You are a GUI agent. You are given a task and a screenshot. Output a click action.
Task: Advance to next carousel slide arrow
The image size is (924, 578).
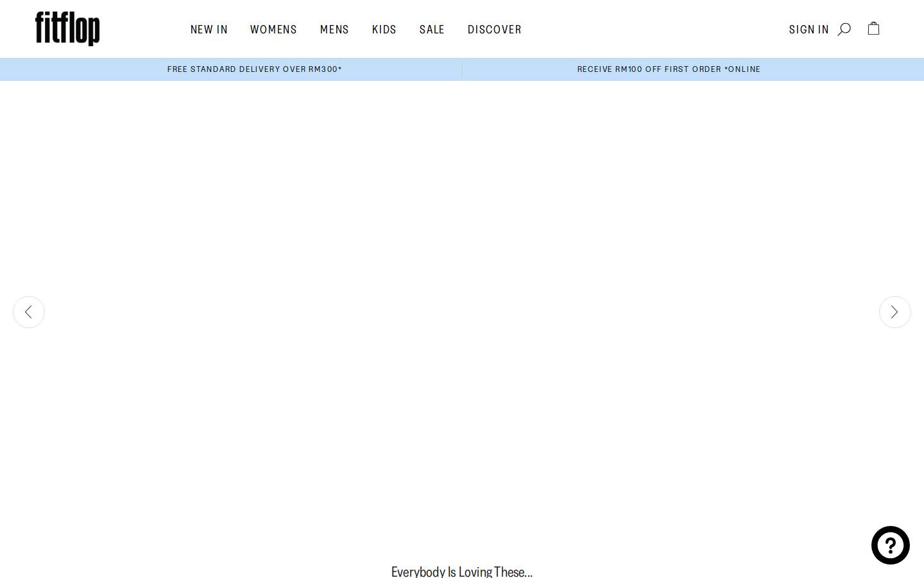coord(895,312)
